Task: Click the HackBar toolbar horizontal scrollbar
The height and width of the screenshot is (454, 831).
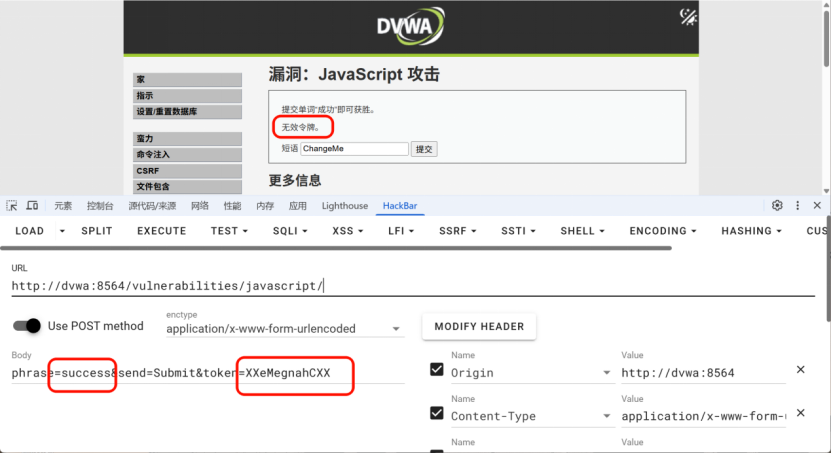Action: (x=336, y=248)
